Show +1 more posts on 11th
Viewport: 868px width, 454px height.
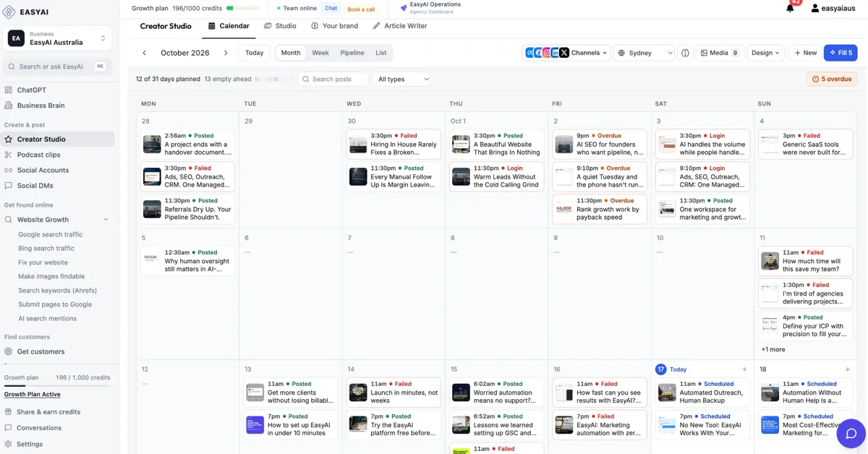[773, 349]
